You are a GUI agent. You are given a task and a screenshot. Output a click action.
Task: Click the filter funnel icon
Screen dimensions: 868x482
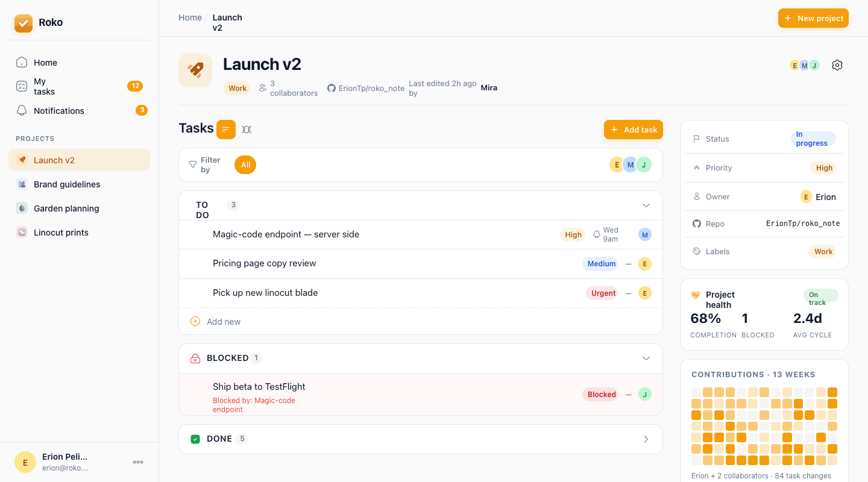pos(193,164)
